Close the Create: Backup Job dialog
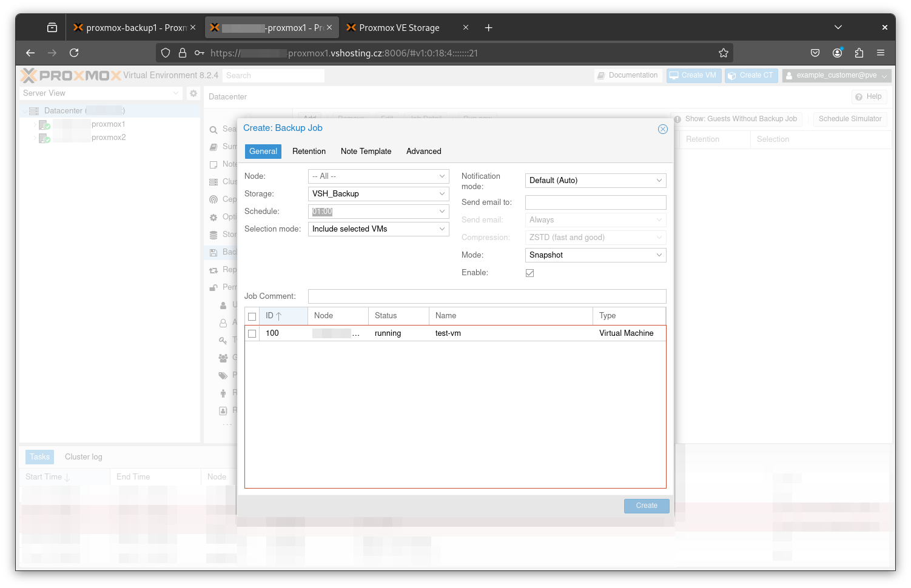The image size is (911, 588). (x=662, y=129)
